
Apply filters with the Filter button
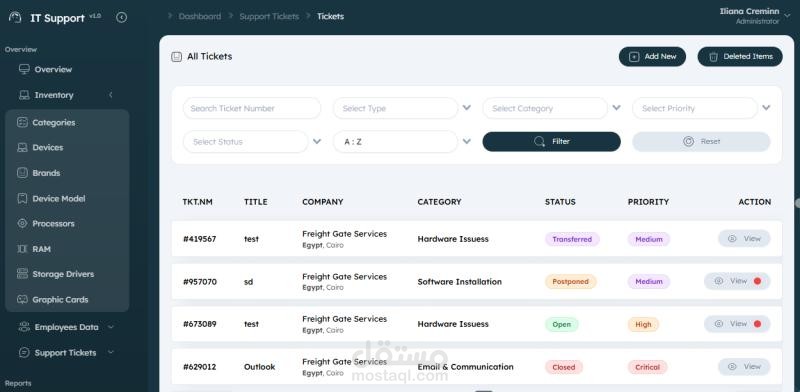click(x=552, y=141)
